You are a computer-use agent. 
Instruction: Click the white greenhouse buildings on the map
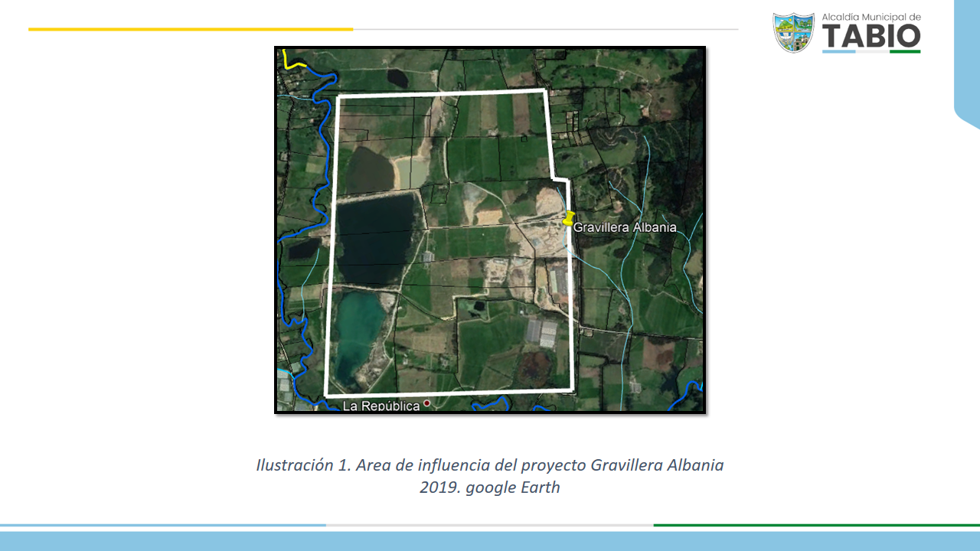[541, 332]
